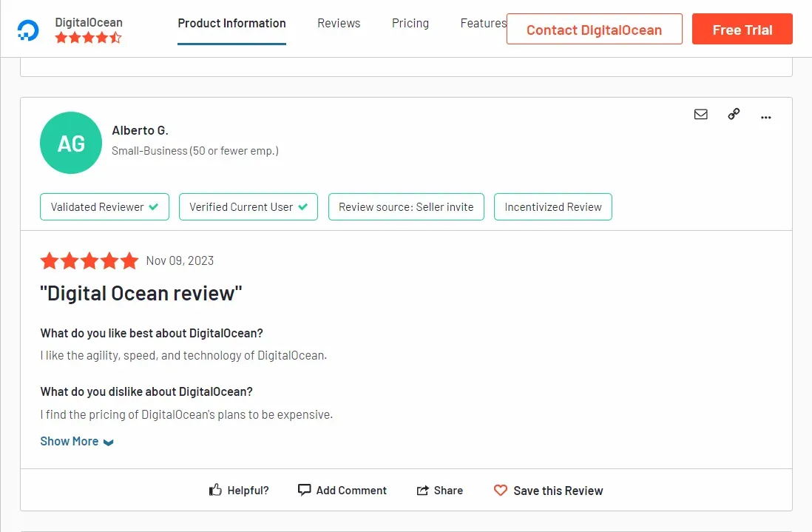Click the DigitalOcean logo icon
812x532 pixels.
[x=27, y=29]
